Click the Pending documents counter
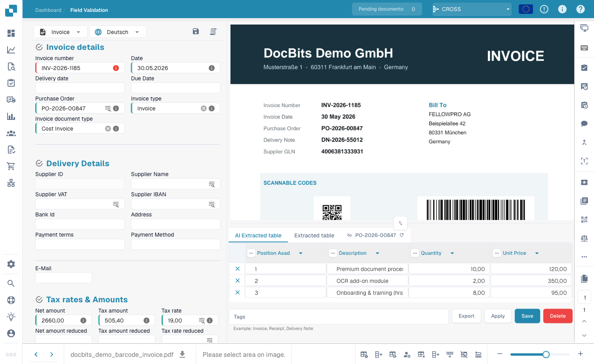Viewport: 594px width, 364px height. (x=387, y=9)
